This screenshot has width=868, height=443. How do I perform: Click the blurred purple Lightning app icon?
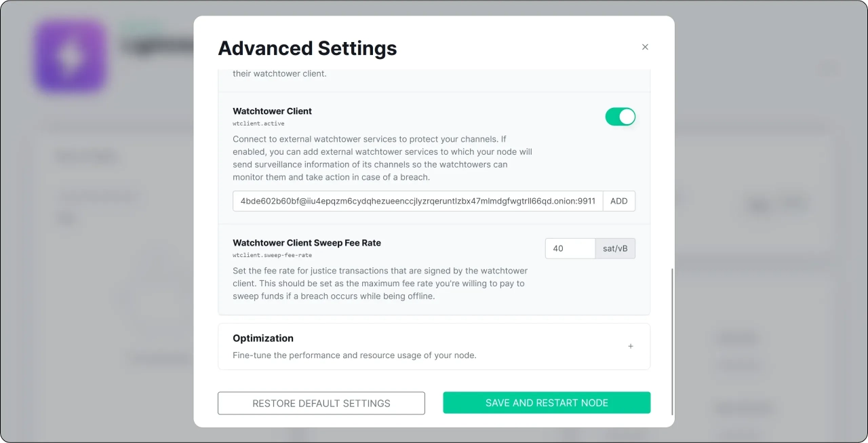coord(71,56)
